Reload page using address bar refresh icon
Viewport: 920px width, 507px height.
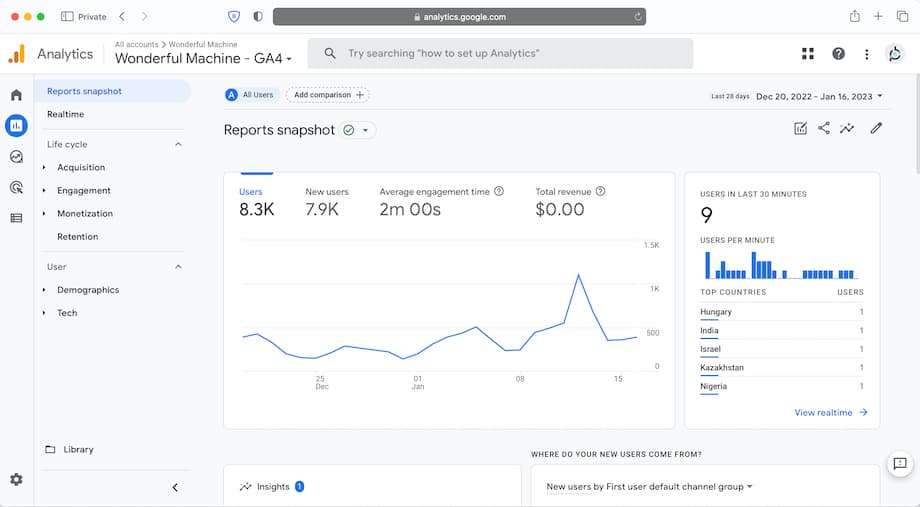pyautogui.click(x=638, y=17)
